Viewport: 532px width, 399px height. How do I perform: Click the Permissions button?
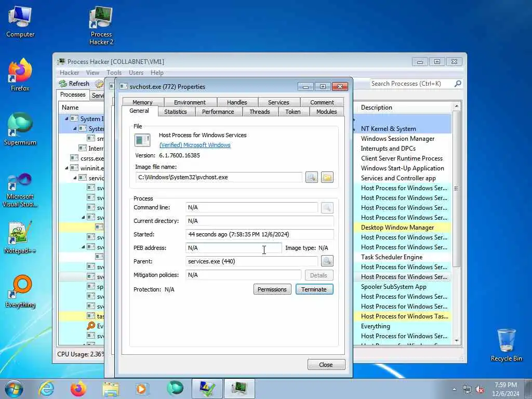coord(272,289)
